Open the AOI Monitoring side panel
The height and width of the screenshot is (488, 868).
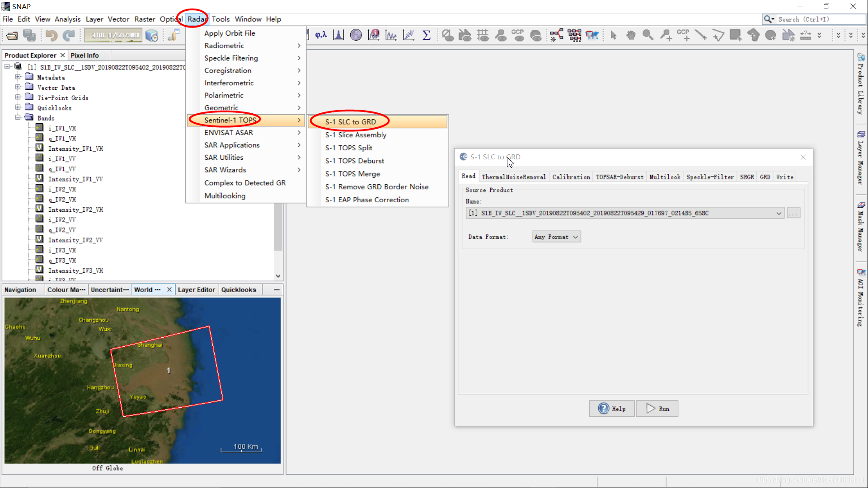(x=861, y=297)
